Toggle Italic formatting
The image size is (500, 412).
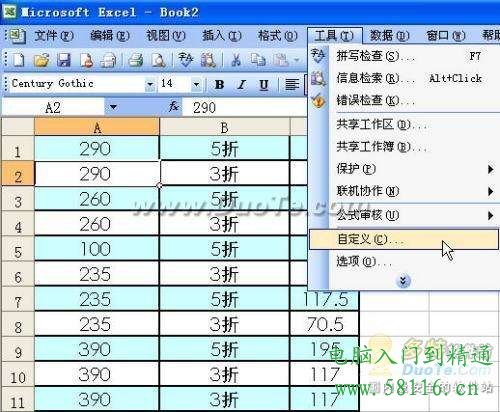tap(241, 85)
